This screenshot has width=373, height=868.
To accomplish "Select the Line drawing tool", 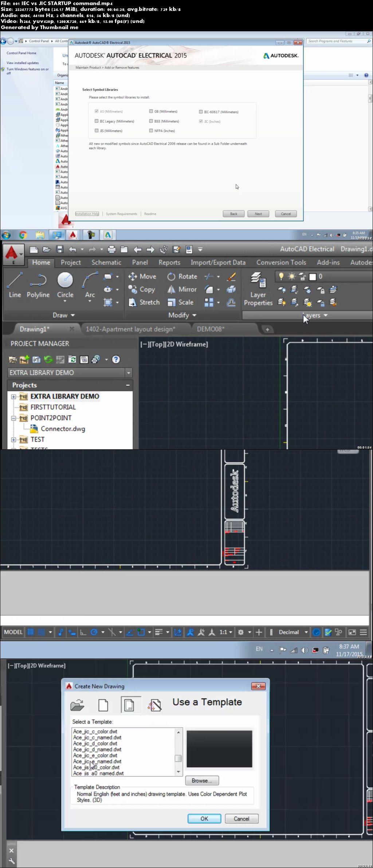I will [x=15, y=285].
